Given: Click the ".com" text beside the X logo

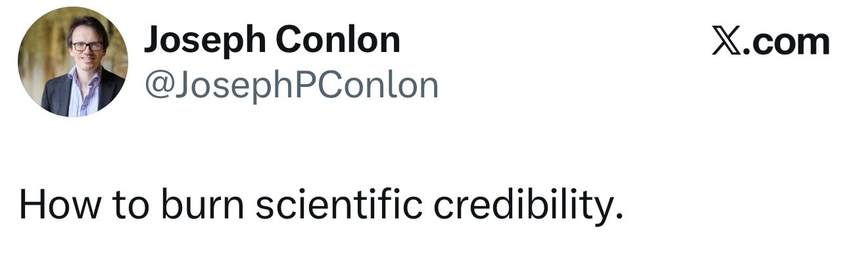Looking at the screenshot, I should (787, 42).
